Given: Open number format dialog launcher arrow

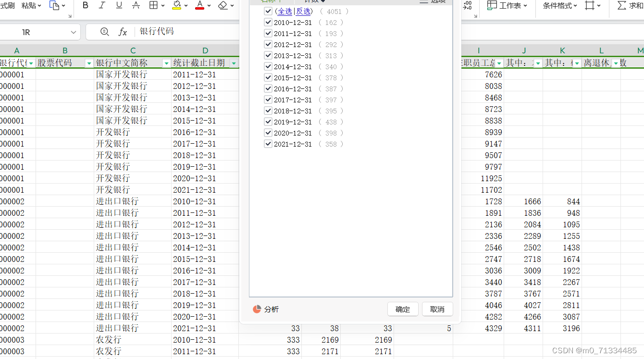Looking at the screenshot, I should 475,16.
